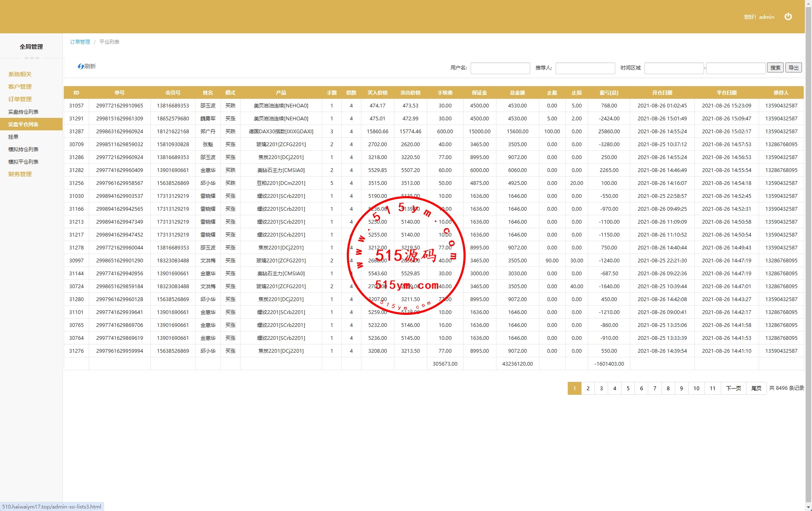Click the 搜索 search button
Image resolution: width=812 pixels, height=511 pixels.
[x=775, y=67]
